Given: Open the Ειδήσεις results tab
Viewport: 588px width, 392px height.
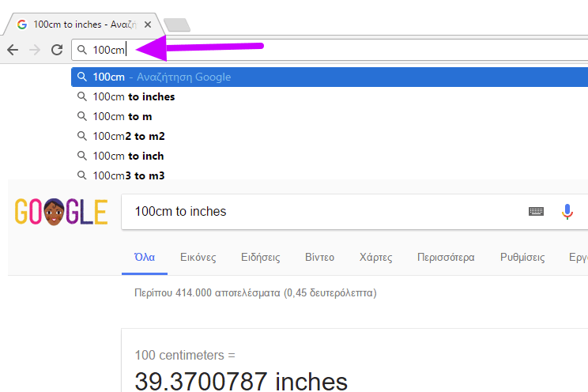Looking at the screenshot, I should click(260, 258).
